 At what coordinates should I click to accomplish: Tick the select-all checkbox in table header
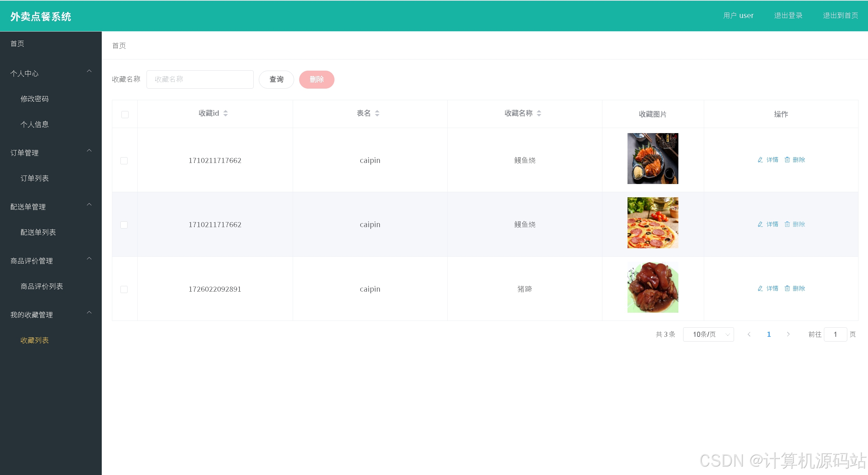pyautogui.click(x=125, y=114)
